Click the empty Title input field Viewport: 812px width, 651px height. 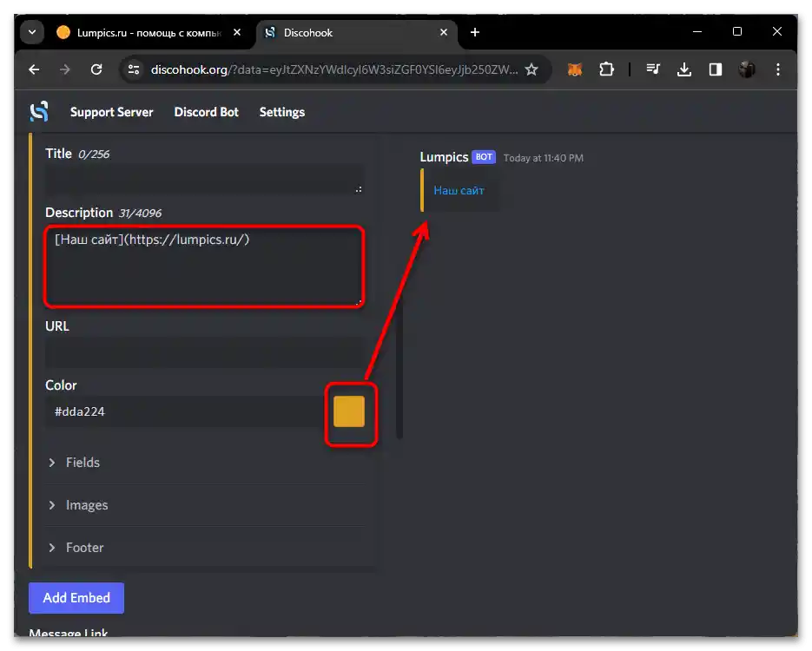tap(205, 181)
